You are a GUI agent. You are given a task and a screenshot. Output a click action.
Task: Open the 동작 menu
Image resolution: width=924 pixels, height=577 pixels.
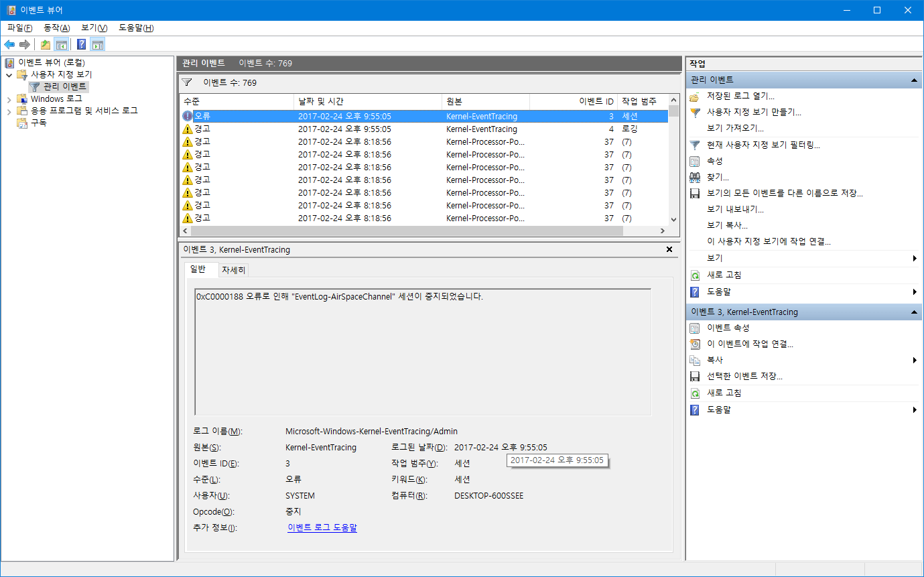tap(57, 27)
